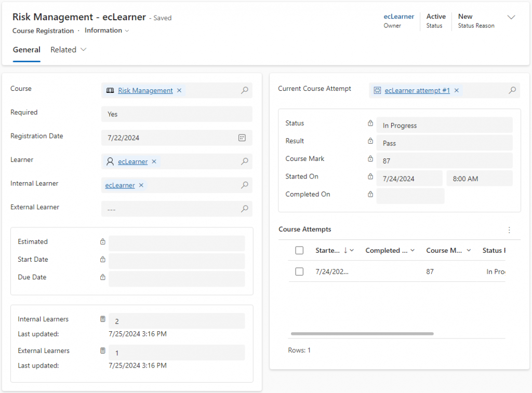
Task: Click the calculator icon for Internal Learners
Action: pyautogui.click(x=103, y=319)
